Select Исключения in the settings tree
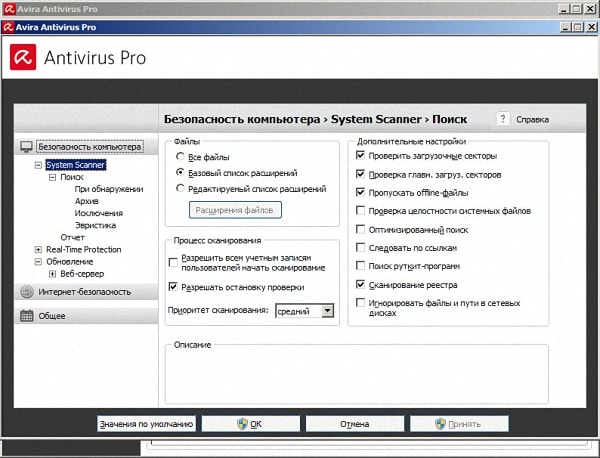Image resolution: width=600 pixels, height=458 pixels. [x=98, y=213]
